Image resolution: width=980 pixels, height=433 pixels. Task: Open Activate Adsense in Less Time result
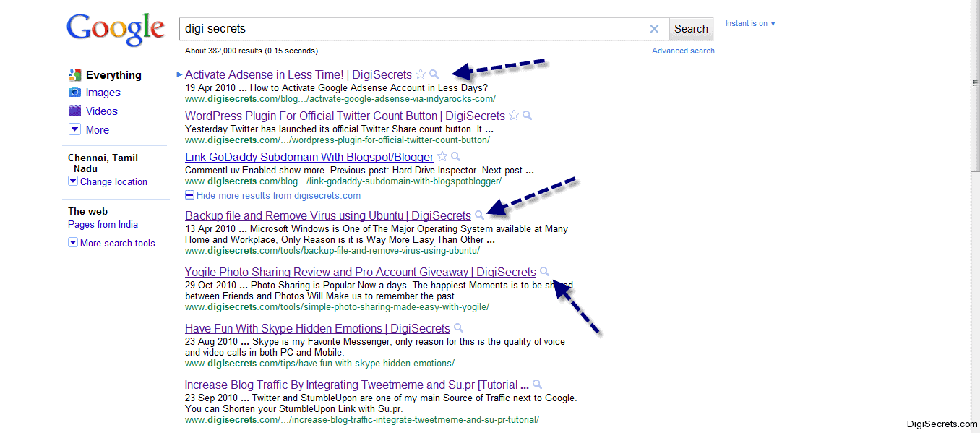(x=298, y=74)
